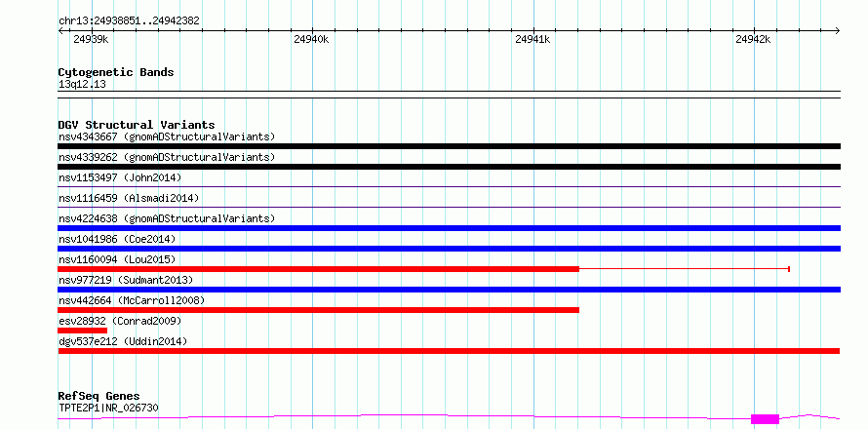The height and width of the screenshot is (429, 868).
Task: Click the nsv4224638 gnomAD variant label
Action: click(x=167, y=218)
